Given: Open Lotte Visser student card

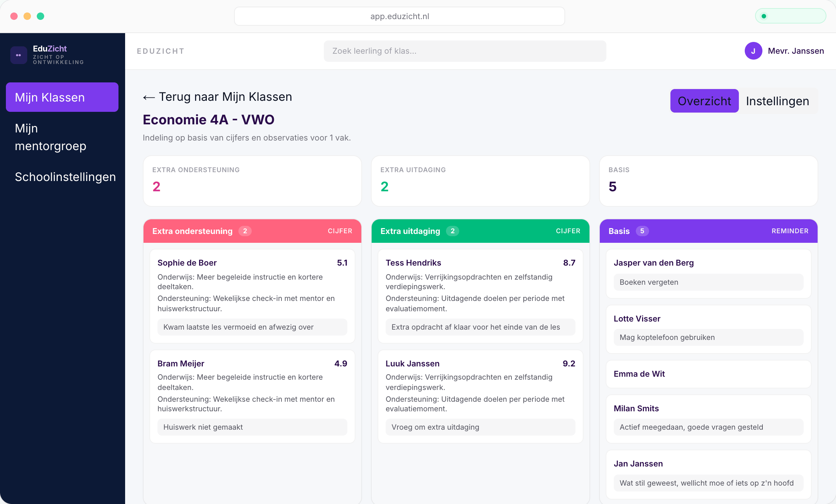Looking at the screenshot, I should [x=709, y=329].
